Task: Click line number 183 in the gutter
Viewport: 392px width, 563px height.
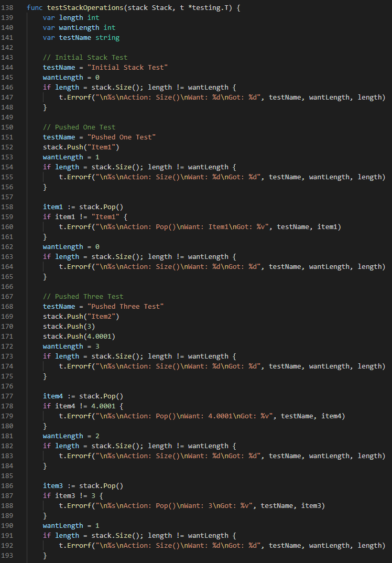Action: click(7, 456)
